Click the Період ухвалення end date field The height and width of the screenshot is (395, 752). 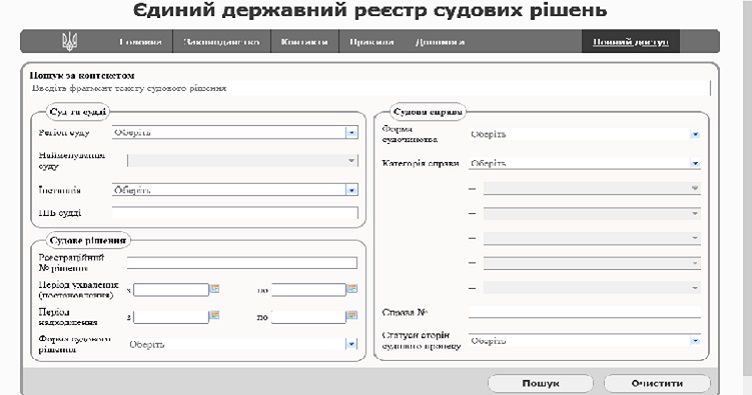click(308, 290)
